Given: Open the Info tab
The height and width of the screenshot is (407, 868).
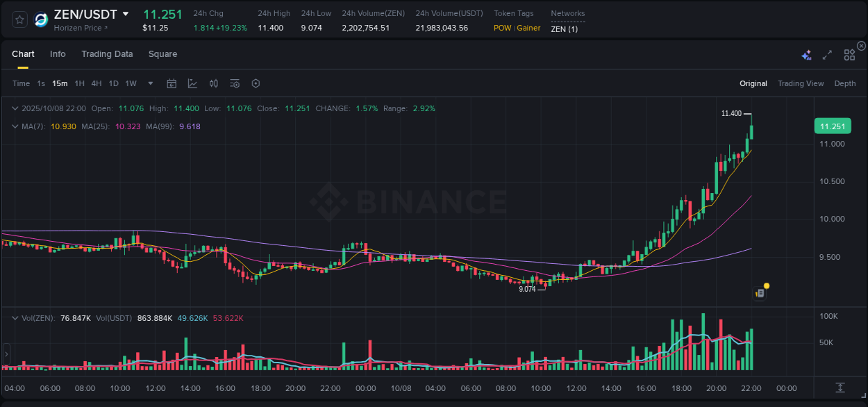Looking at the screenshot, I should click(58, 53).
